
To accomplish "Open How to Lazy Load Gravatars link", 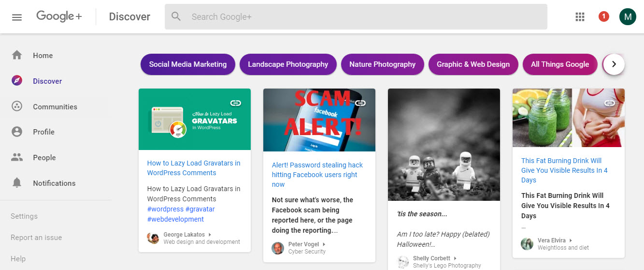I will coord(194,168).
